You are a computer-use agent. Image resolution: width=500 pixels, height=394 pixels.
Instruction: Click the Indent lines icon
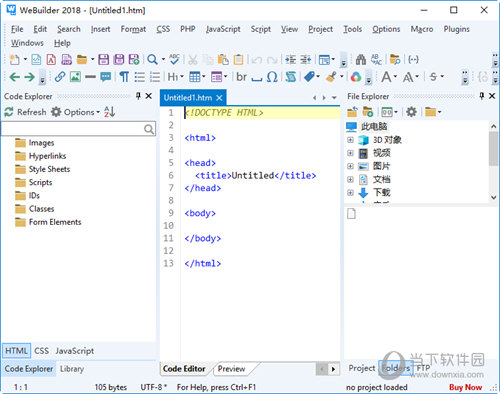click(290, 60)
